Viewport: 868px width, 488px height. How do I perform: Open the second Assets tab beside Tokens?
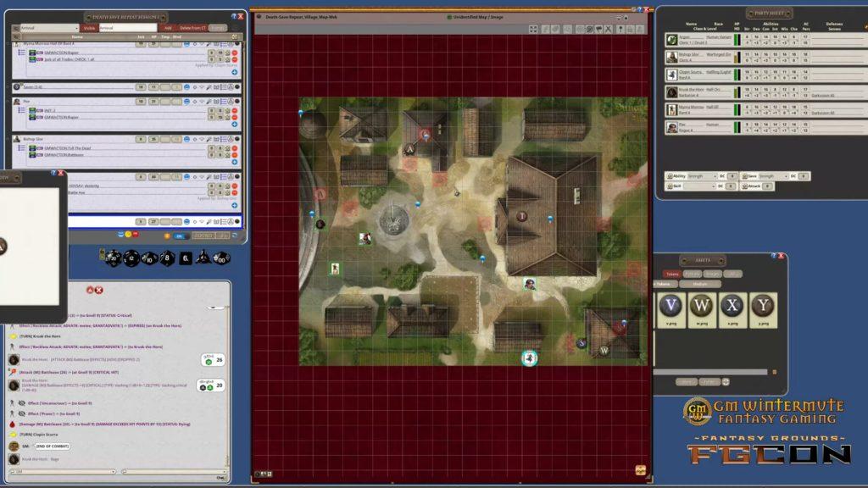point(692,274)
